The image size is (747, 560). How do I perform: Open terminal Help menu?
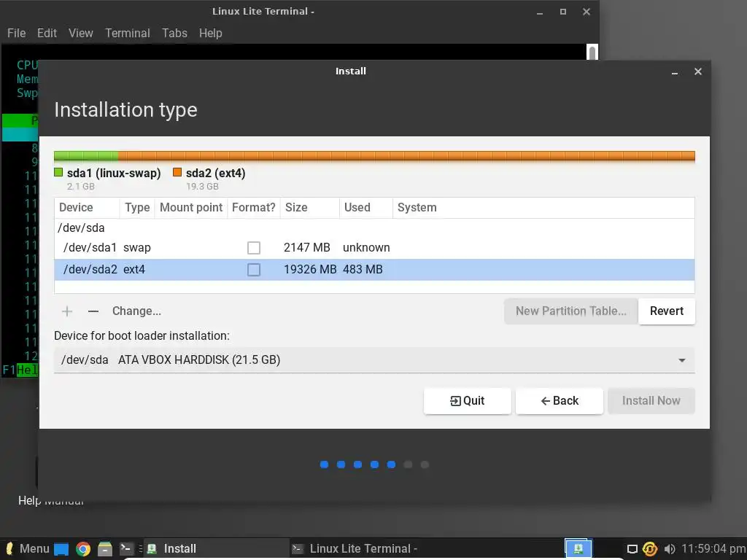tap(211, 33)
